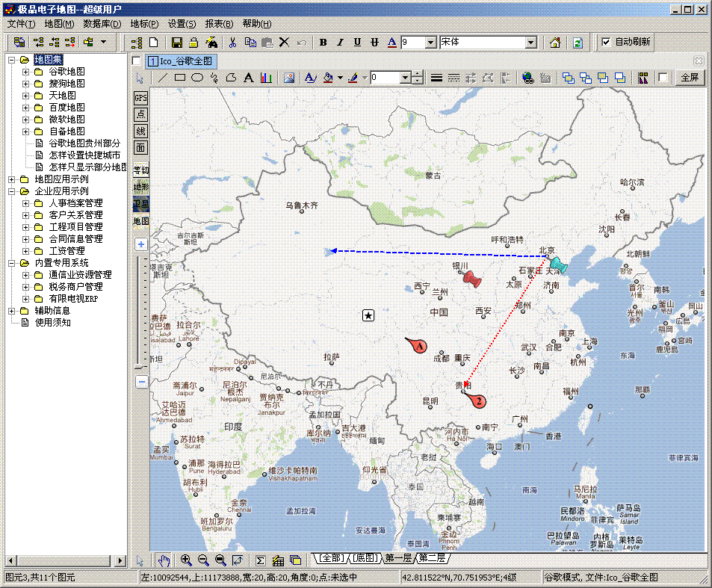Select the polygon shape tool
The height and width of the screenshot is (588, 712).
pos(231,78)
